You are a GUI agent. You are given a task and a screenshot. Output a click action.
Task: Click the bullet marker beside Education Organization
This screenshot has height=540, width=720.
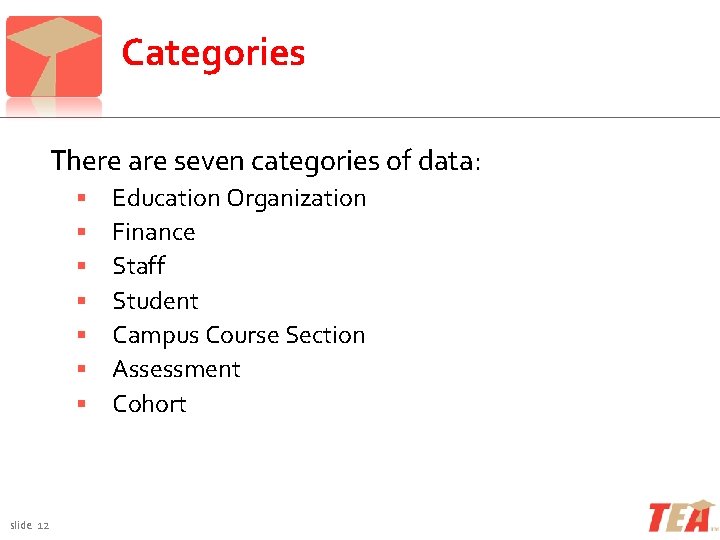(82, 199)
